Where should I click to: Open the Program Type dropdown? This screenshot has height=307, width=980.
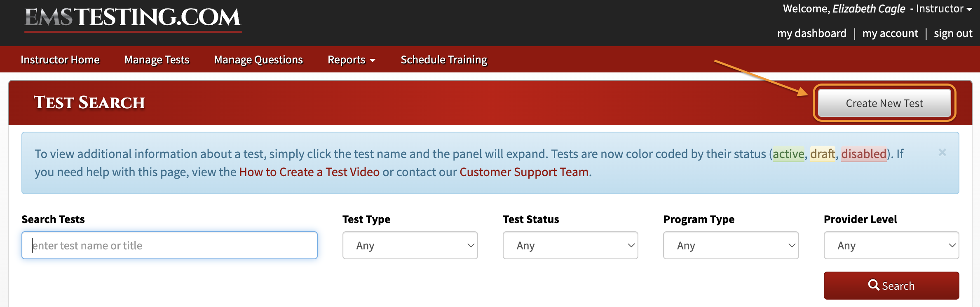pos(731,245)
